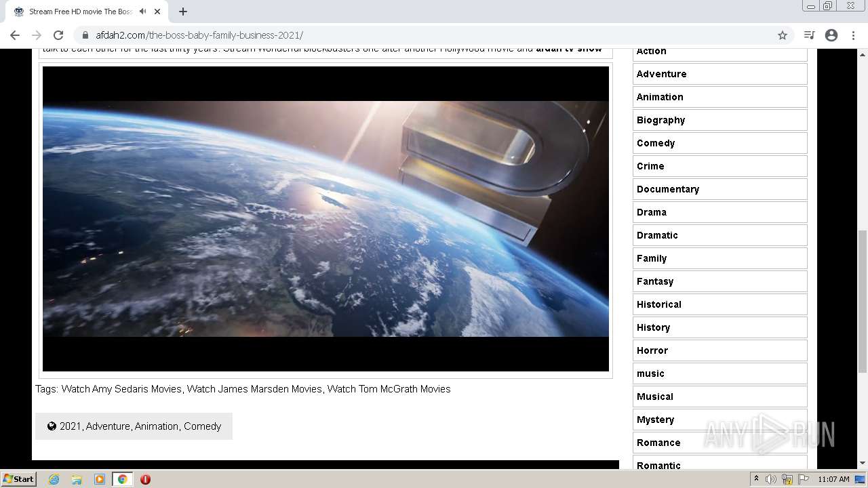Viewport: 868px width, 488px height.
Task: Open the Crime genre category
Action: [720, 166]
